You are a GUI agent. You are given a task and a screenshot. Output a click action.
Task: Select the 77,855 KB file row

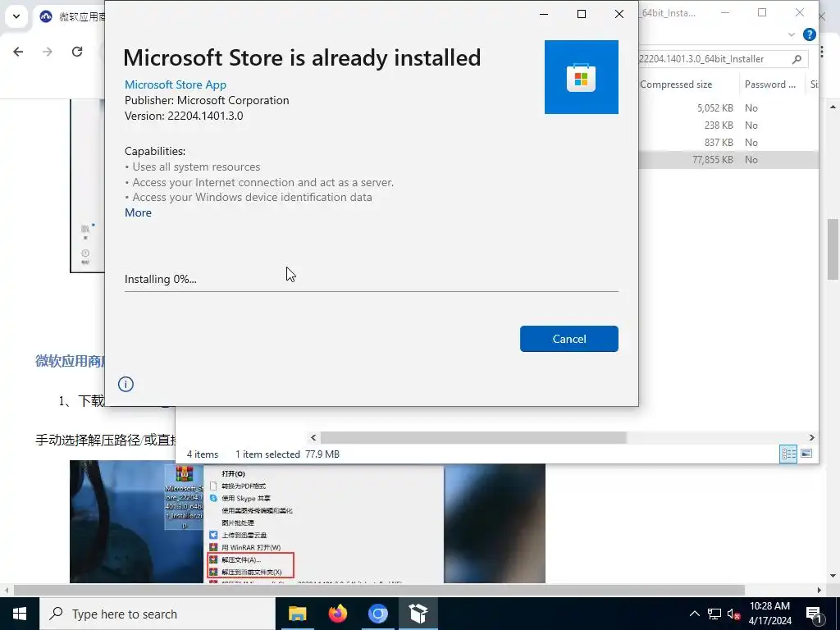[x=728, y=160]
